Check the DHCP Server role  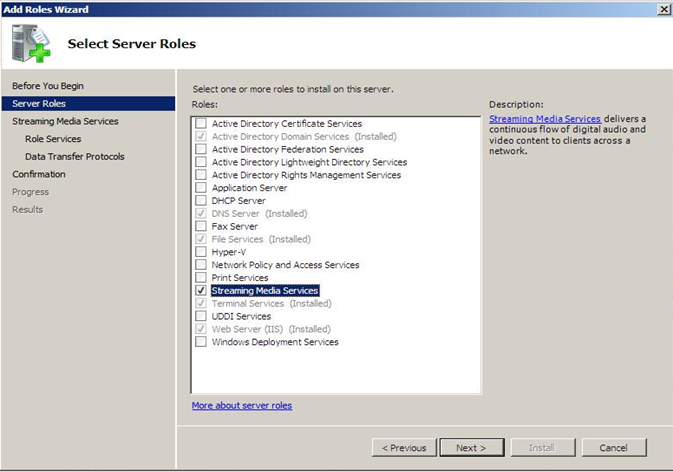coord(201,201)
